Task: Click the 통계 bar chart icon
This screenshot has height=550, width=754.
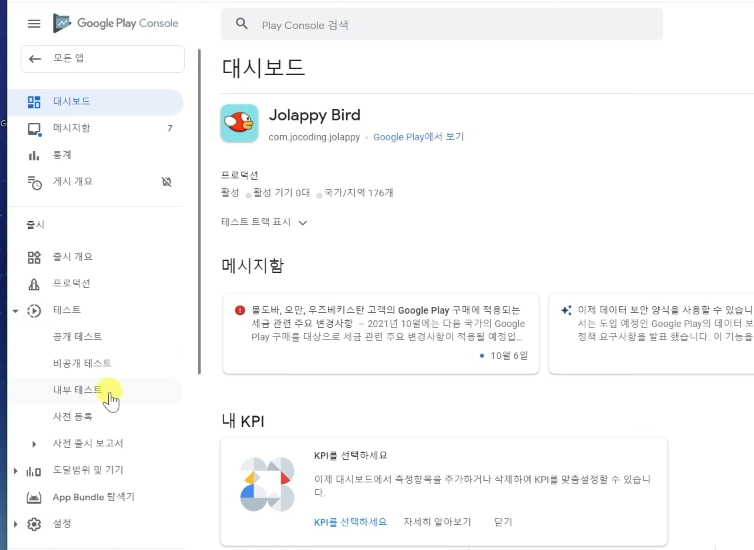Action: 34,155
